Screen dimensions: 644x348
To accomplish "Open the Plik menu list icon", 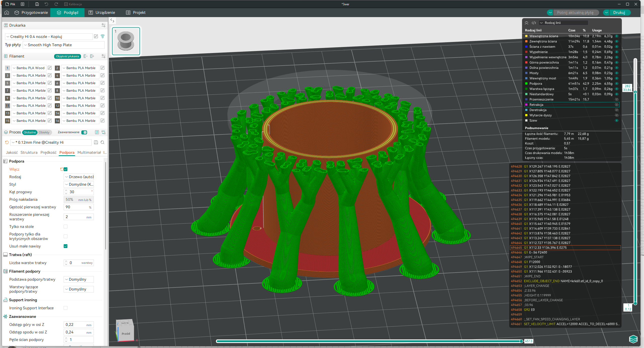I will 22,4.
